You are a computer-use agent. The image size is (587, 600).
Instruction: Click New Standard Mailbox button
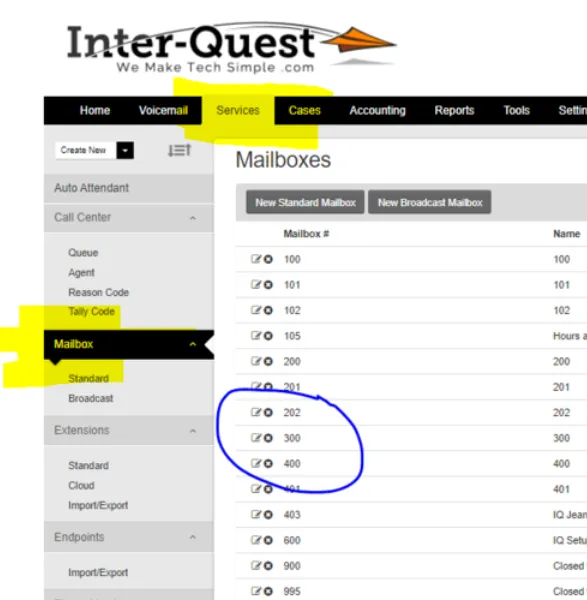(x=305, y=202)
